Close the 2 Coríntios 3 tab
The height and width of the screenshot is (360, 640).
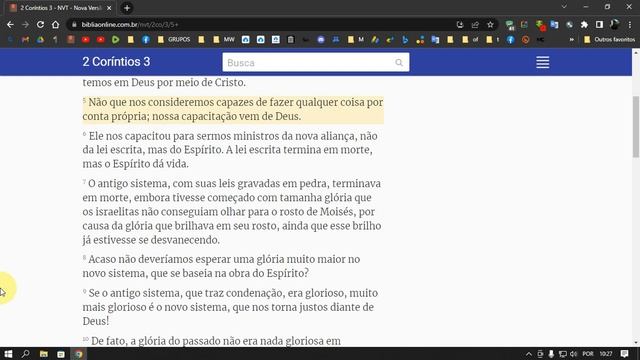tap(109, 8)
